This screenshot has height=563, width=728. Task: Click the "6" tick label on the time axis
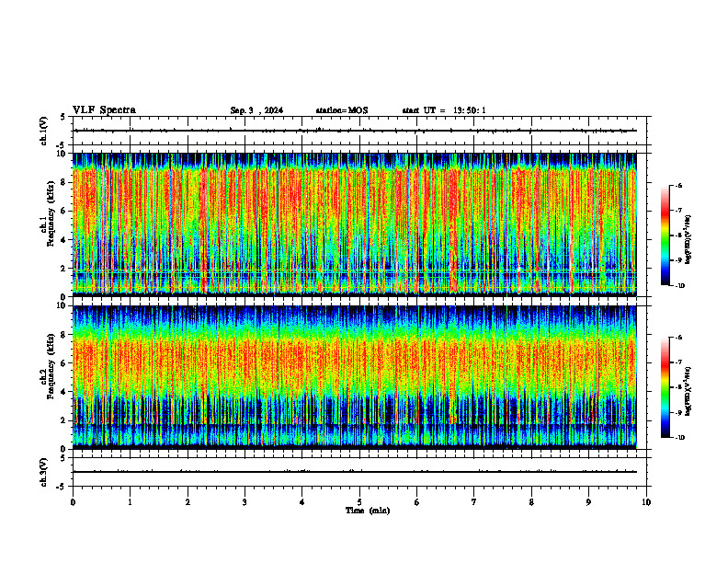417,502
